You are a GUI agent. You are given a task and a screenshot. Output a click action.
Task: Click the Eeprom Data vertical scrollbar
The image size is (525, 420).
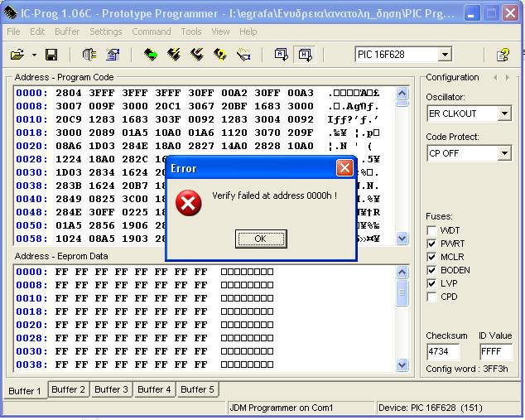pos(402,319)
